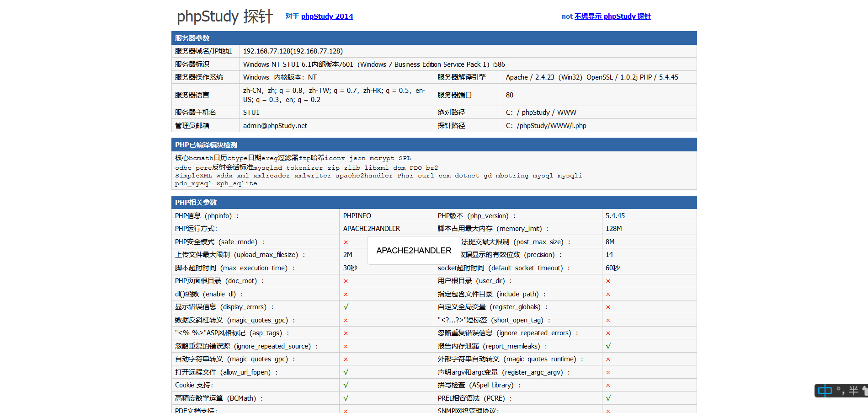Click the green checkmark beside display_errors
Screen dimensions: 868x413
[x=346, y=306]
